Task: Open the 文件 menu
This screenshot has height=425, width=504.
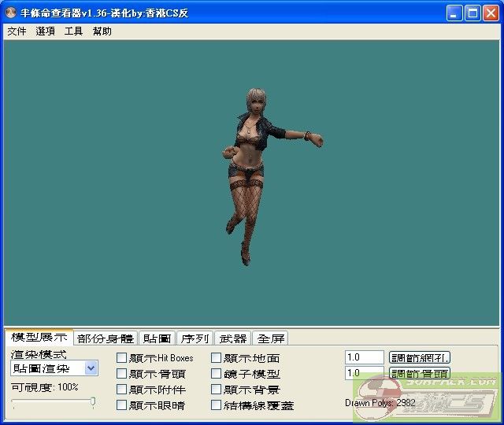Action: [17, 31]
